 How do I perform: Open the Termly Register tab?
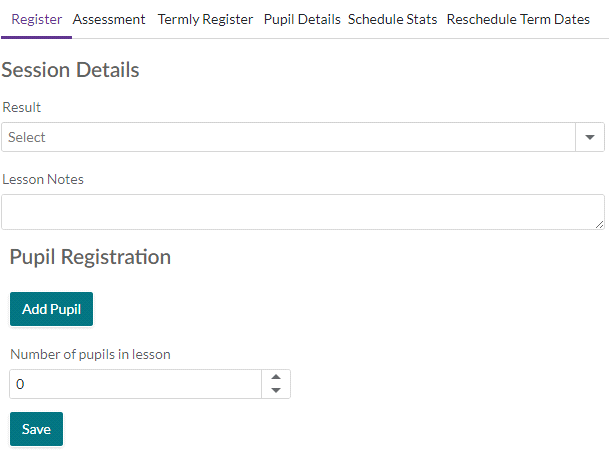pyautogui.click(x=205, y=19)
